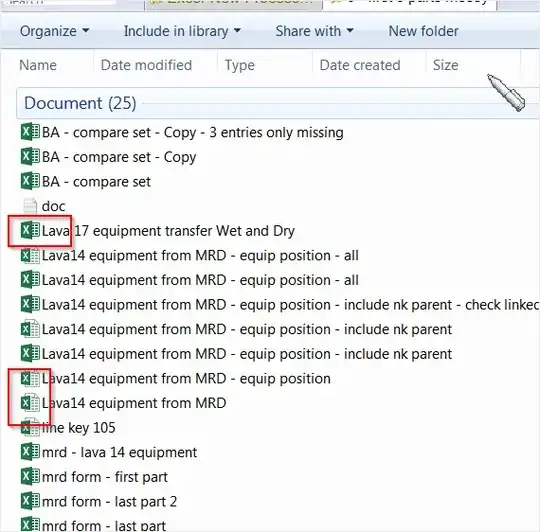Screen dimensions: 540x532
Task: Click Excel icon of 'Lava 17 equipment transfer Wet and Dry'
Action: pyautogui.click(x=30, y=230)
